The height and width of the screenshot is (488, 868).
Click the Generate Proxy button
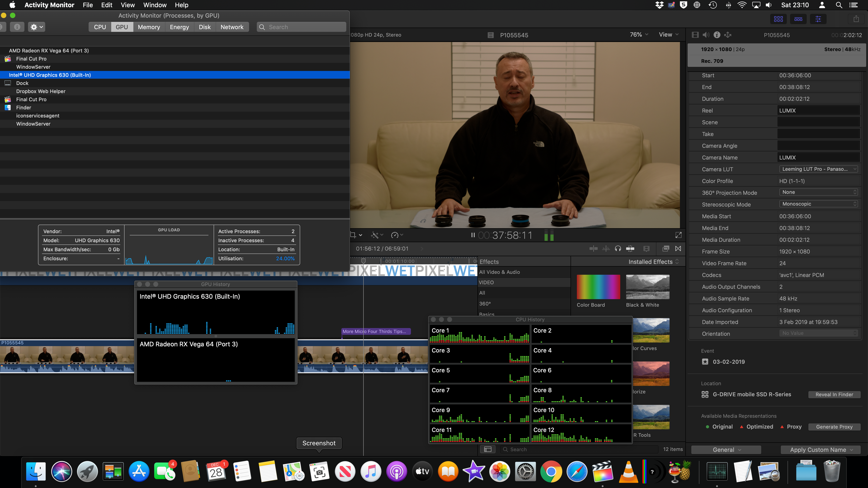[834, 427]
